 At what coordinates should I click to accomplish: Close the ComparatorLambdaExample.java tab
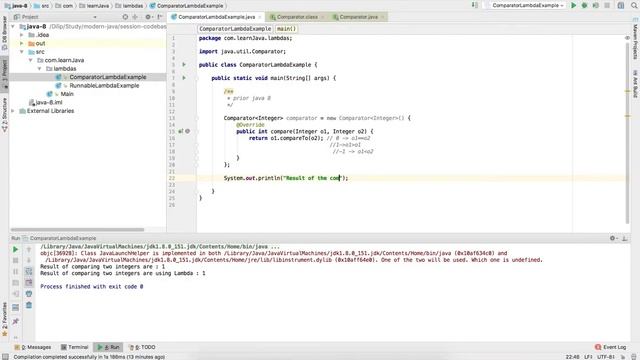pos(260,17)
